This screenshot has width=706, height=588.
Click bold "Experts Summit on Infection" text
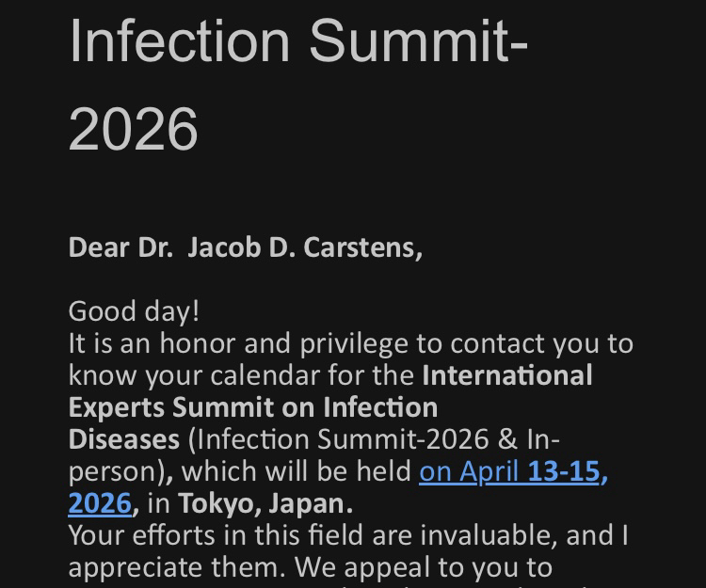[x=252, y=407]
